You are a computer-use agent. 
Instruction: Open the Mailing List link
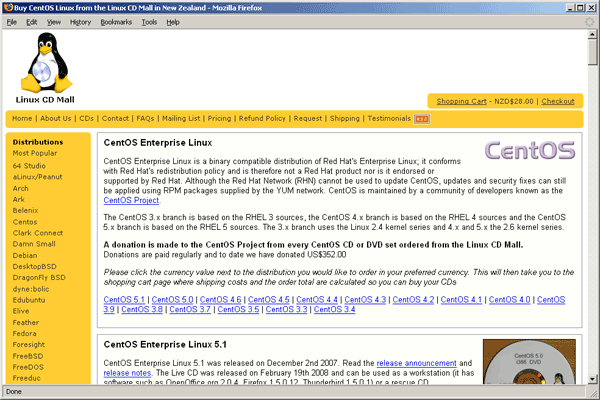tap(181, 119)
